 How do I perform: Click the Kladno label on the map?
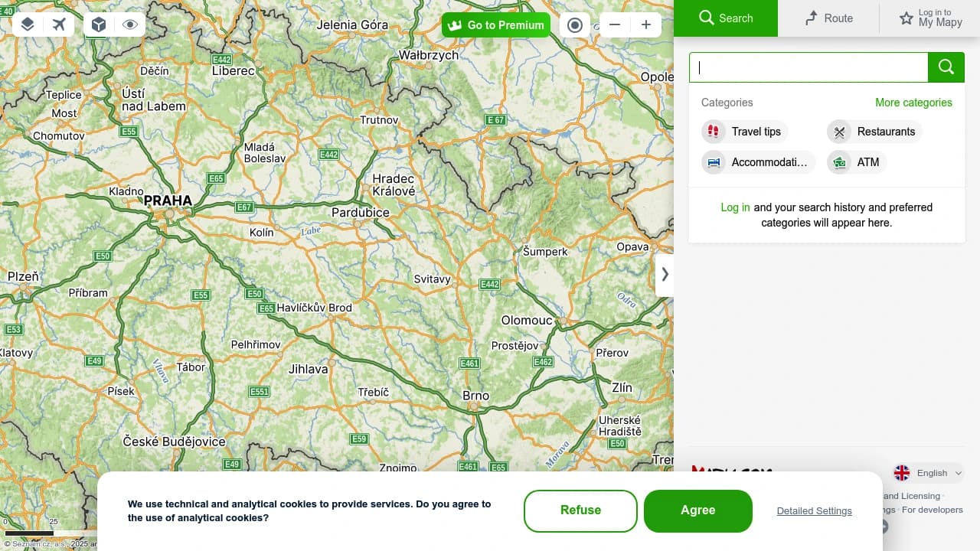tap(126, 191)
